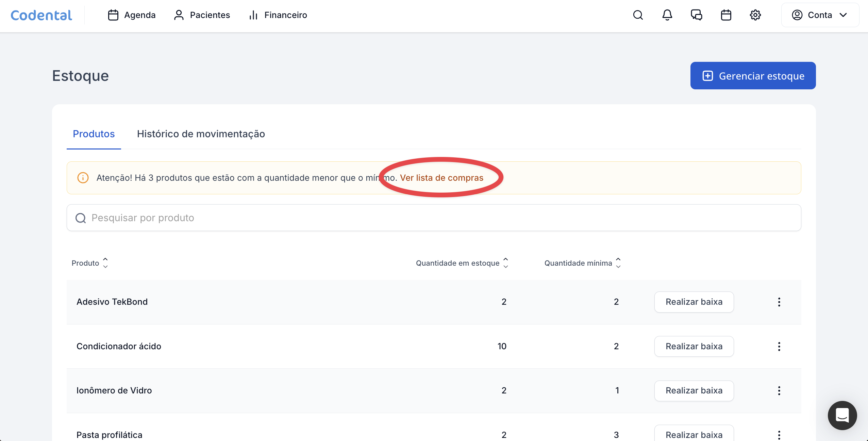The height and width of the screenshot is (441, 868).
Task: Click the calendar icon next to settings gear
Action: coord(726,15)
